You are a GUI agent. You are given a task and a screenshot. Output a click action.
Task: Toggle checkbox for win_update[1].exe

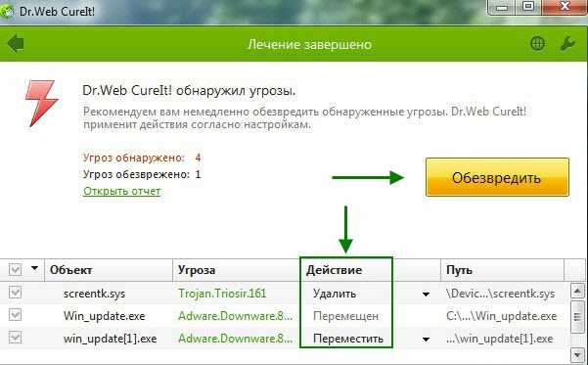15,338
